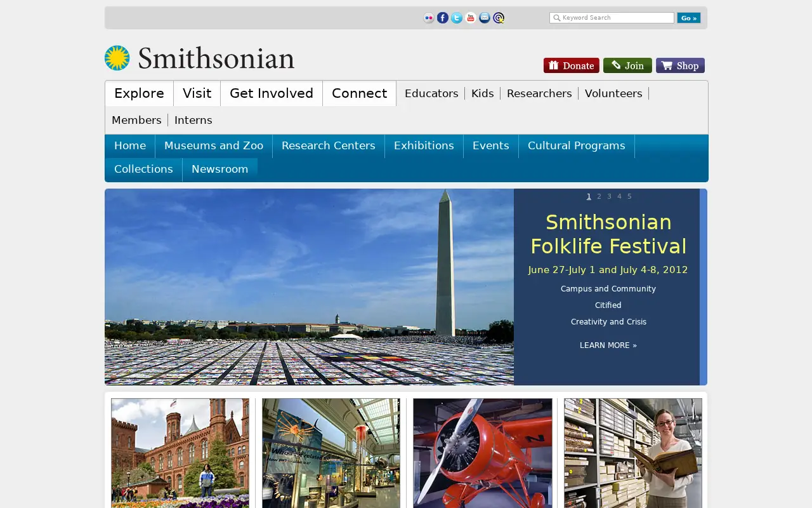Open the Newsroom menu item

pyautogui.click(x=220, y=170)
